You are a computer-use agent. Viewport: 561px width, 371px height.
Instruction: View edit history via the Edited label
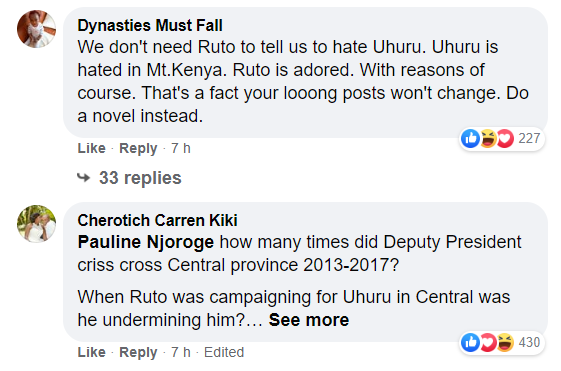(224, 352)
